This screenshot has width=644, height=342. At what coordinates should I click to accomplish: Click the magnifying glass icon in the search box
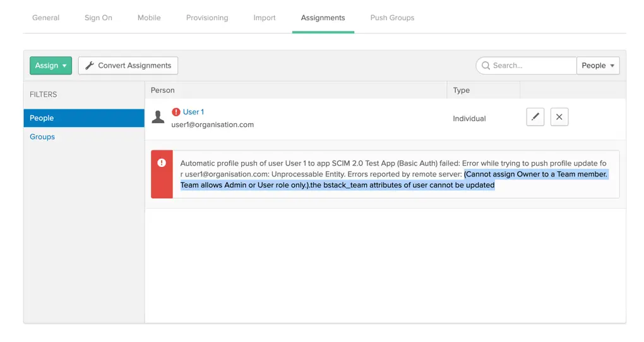pyautogui.click(x=486, y=65)
